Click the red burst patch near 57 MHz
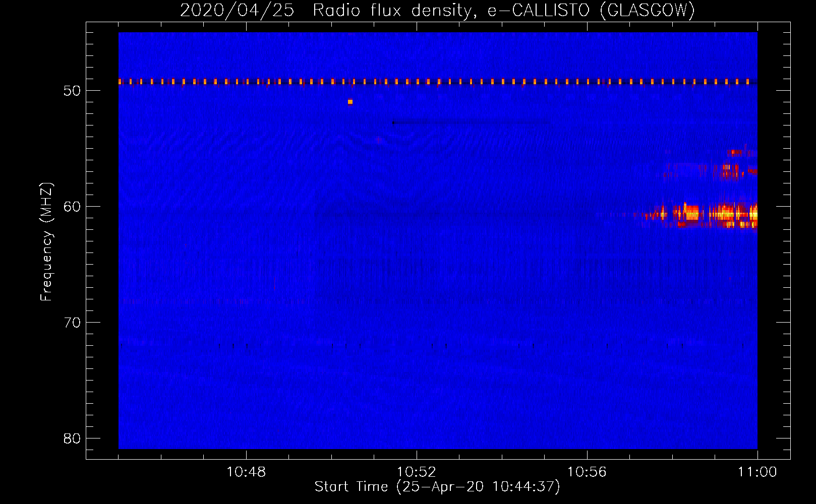Viewport: 816px width, 504px height. click(730, 171)
